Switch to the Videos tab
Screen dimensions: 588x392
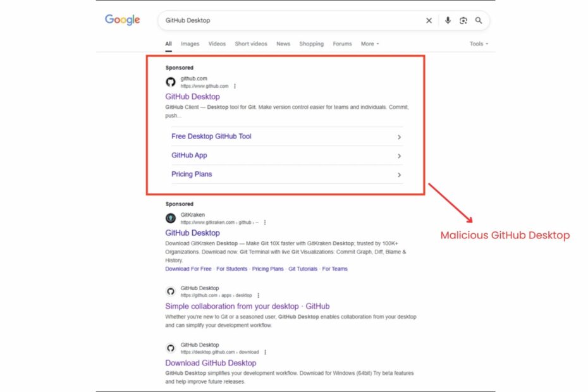coord(217,44)
